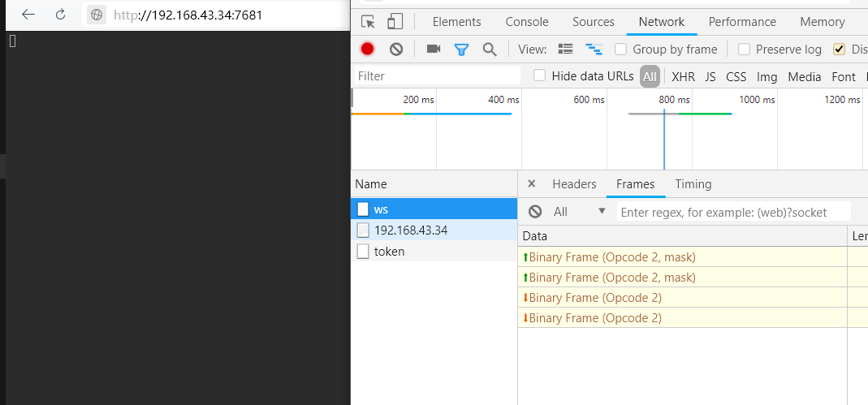The height and width of the screenshot is (405, 868).
Task: Filter requests by XHR
Action: point(683,77)
